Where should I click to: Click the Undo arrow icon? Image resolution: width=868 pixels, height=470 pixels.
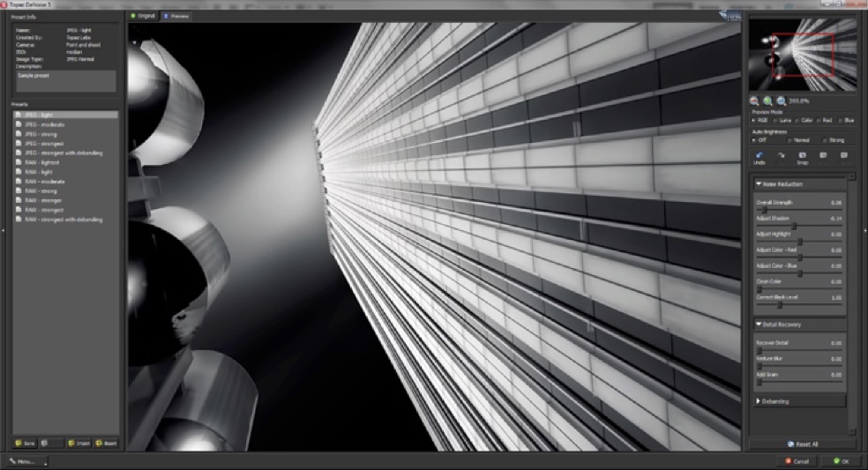[x=759, y=156]
